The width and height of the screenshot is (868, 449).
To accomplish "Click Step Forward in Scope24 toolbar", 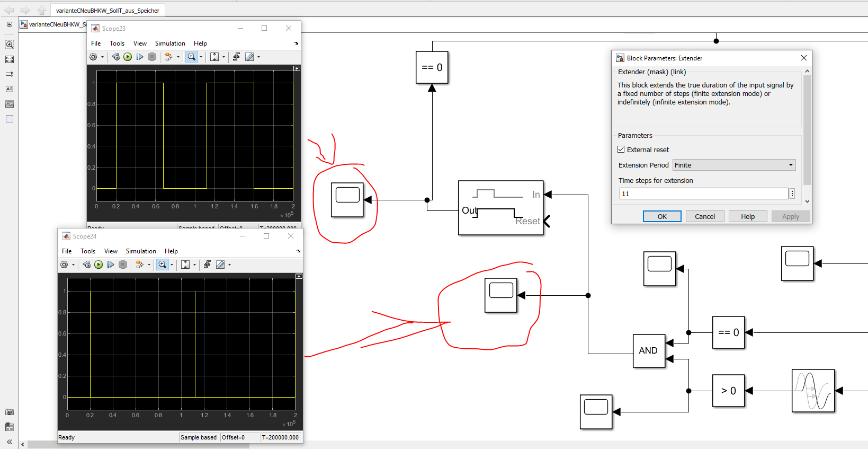I will [111, 265].
